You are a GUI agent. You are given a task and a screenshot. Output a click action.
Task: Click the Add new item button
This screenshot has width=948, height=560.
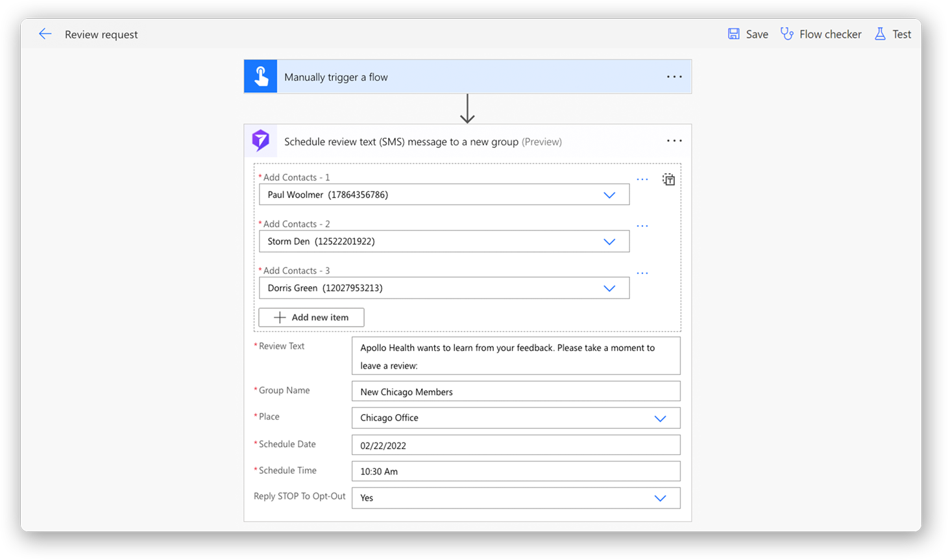311,317
